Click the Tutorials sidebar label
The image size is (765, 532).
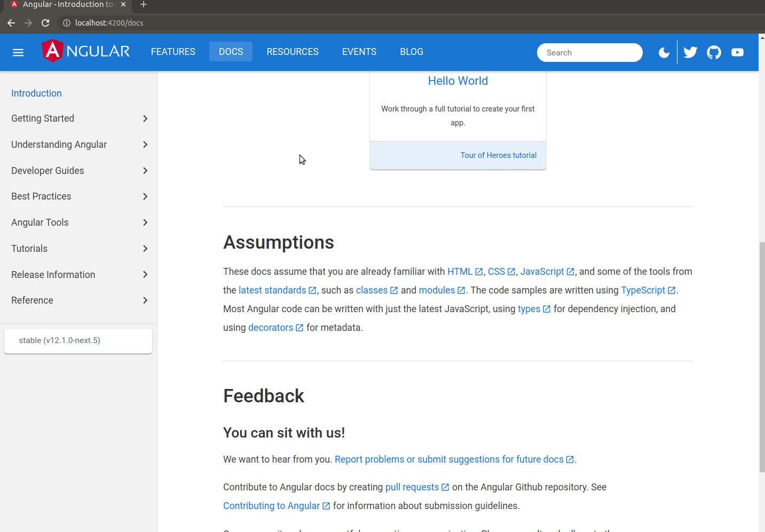pos(29,249)
